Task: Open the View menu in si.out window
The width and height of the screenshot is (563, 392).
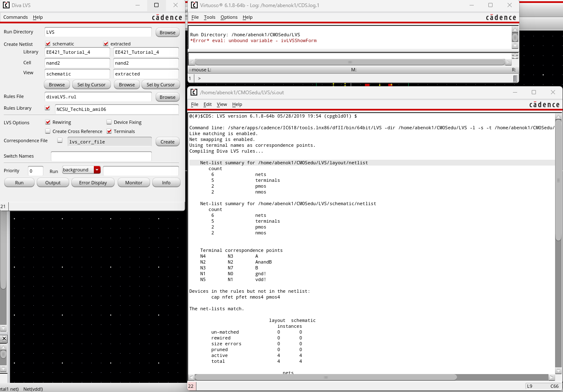Action: pos(222,104)
